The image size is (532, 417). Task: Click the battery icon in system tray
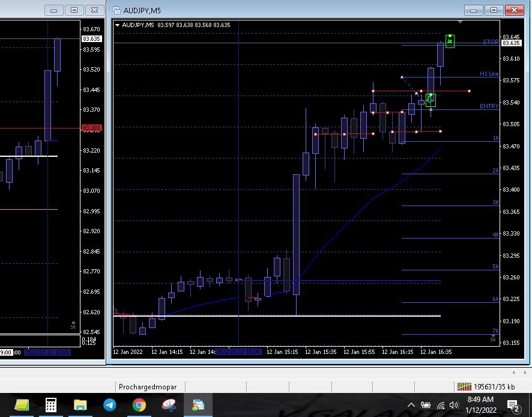[x=426, y=405]
